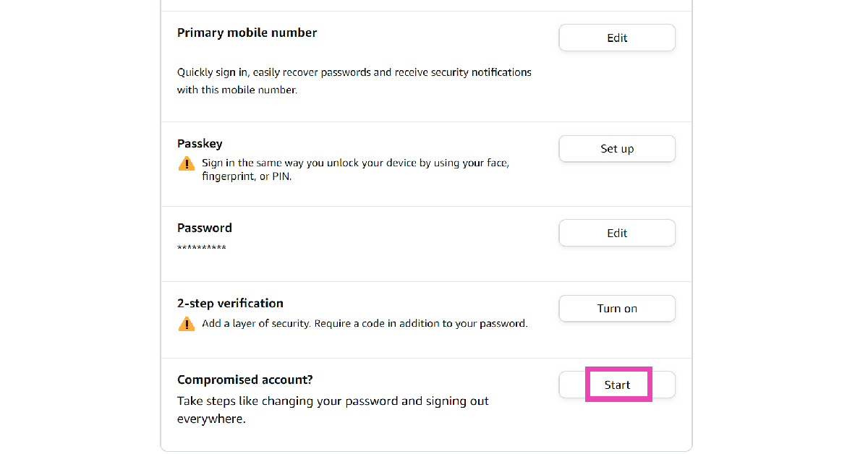The height and width of the screenshot is (454, 868).
Task: Click the 2-step verification heading
Action: 230,303
